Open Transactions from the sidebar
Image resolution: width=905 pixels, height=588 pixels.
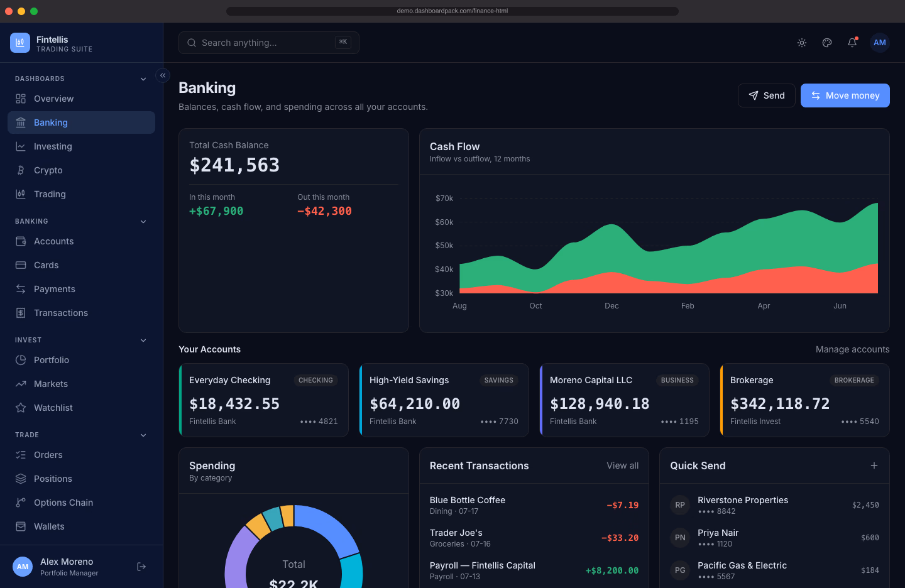coord(81,313)
